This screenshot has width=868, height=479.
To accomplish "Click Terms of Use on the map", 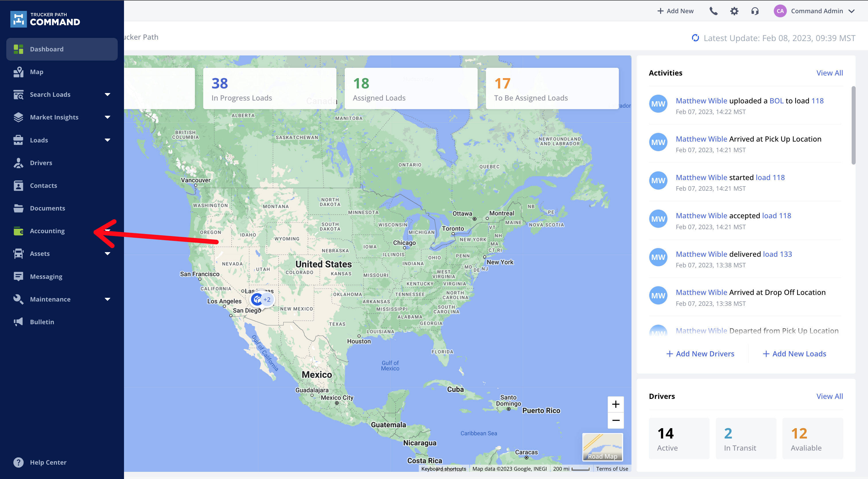I will pyautogui.click(x=612, y=469).
